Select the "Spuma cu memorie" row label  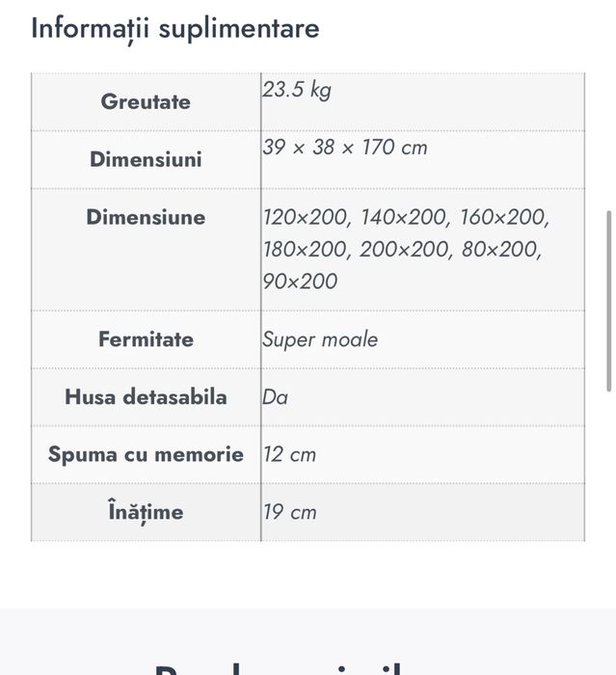[146, 454]
